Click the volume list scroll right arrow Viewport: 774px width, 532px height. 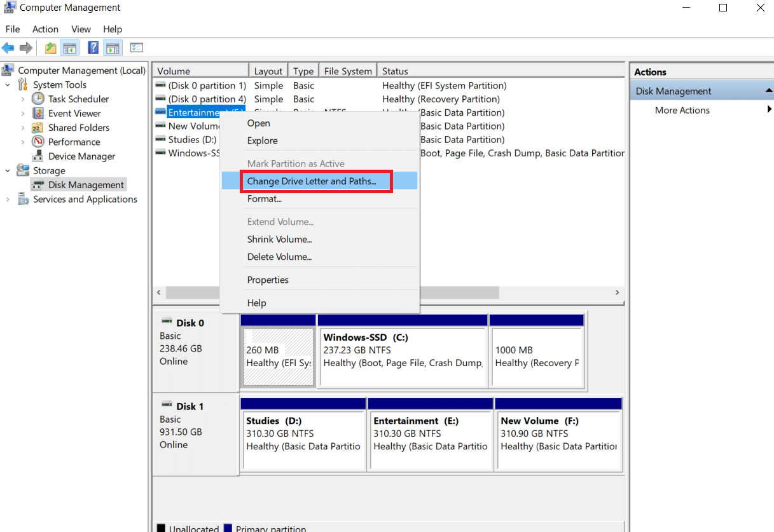617,292
